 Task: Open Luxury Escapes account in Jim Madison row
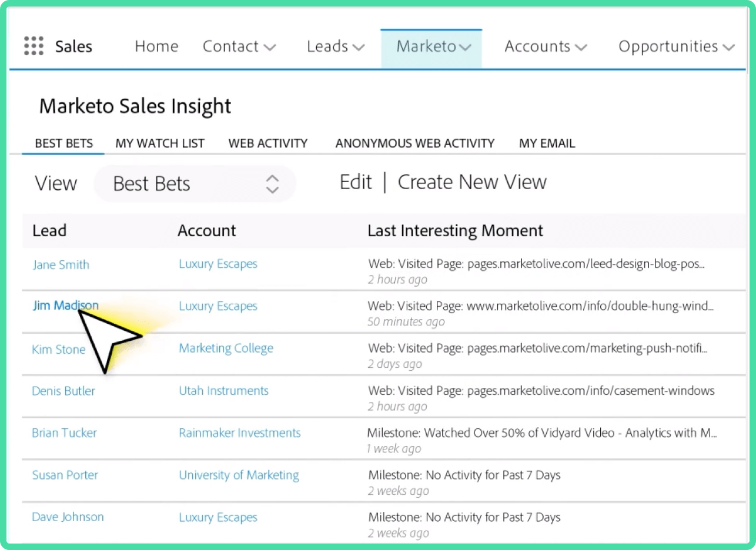[x=218, y=306]
